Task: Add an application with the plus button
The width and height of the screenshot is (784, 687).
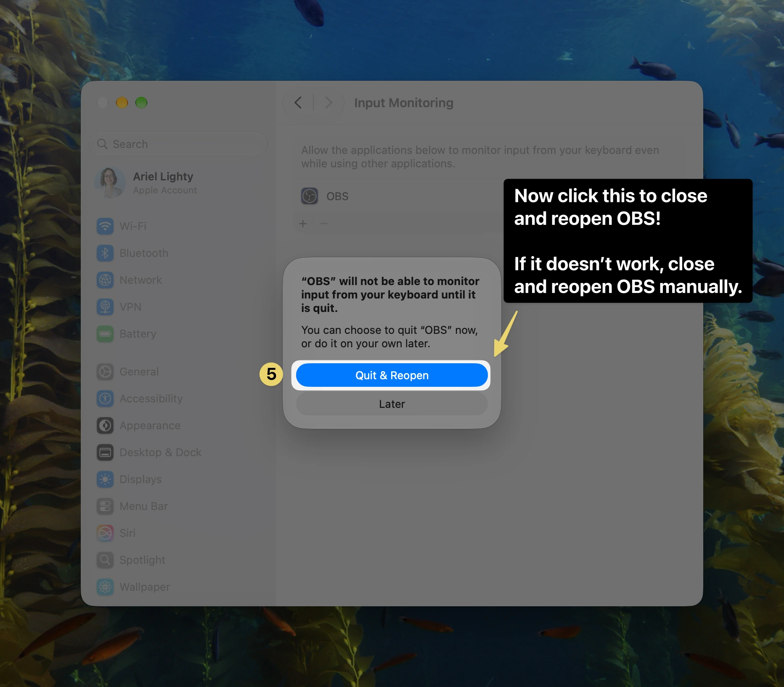Action: pyautogui.click(x=303, y=224)
